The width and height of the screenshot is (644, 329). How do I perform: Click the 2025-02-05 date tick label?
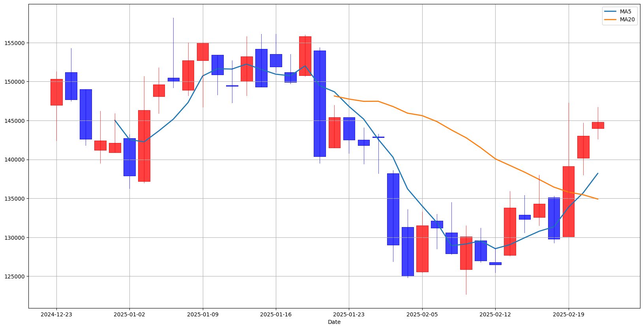coord(422,315)
